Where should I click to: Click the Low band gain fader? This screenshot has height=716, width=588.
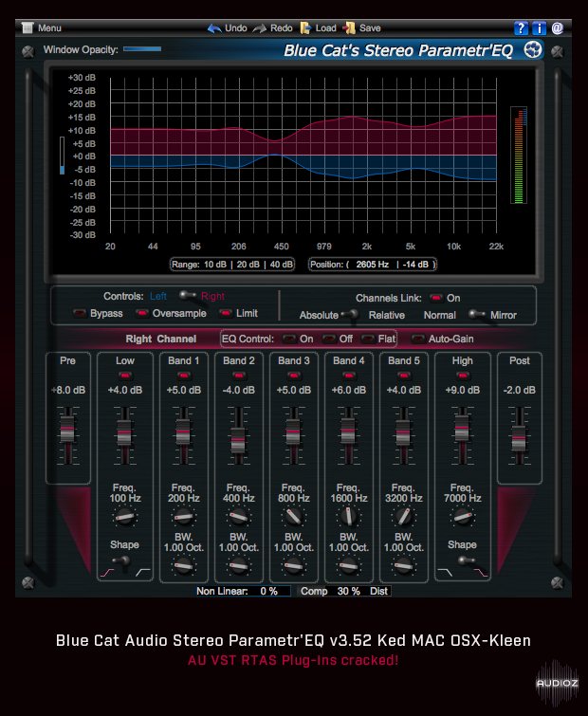[x=124, y=432]
